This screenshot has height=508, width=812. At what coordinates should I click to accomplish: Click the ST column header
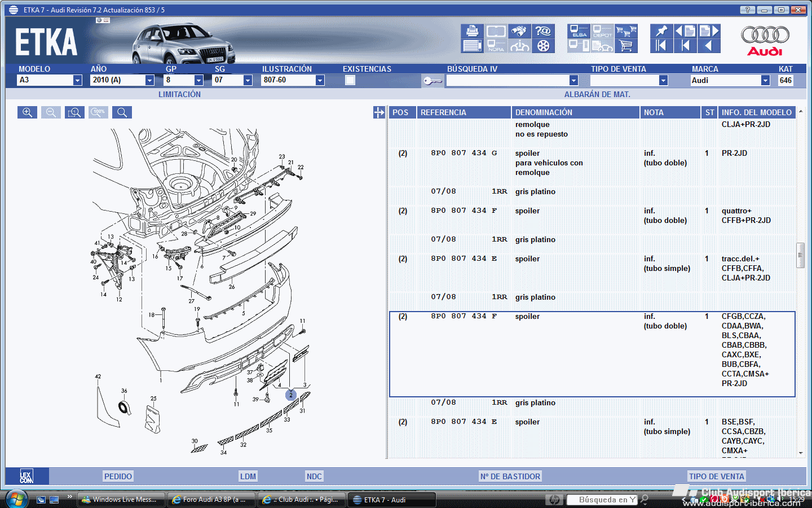click(x=709, y=112)
